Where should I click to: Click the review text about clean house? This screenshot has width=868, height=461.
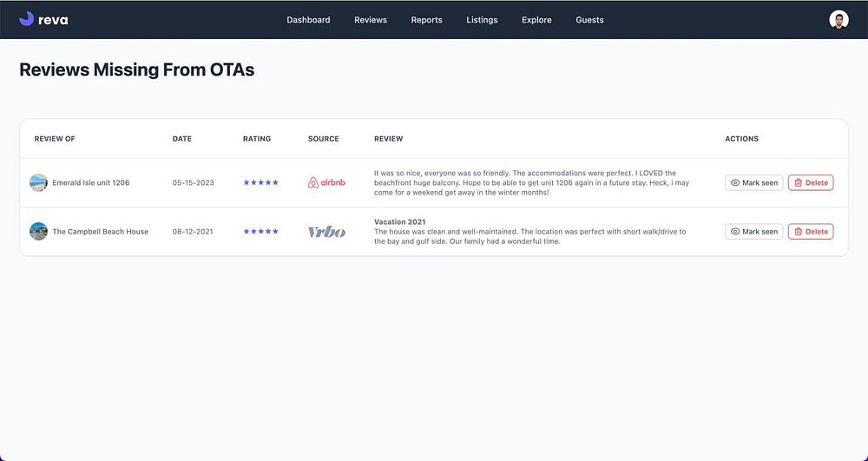pos(529,236)
